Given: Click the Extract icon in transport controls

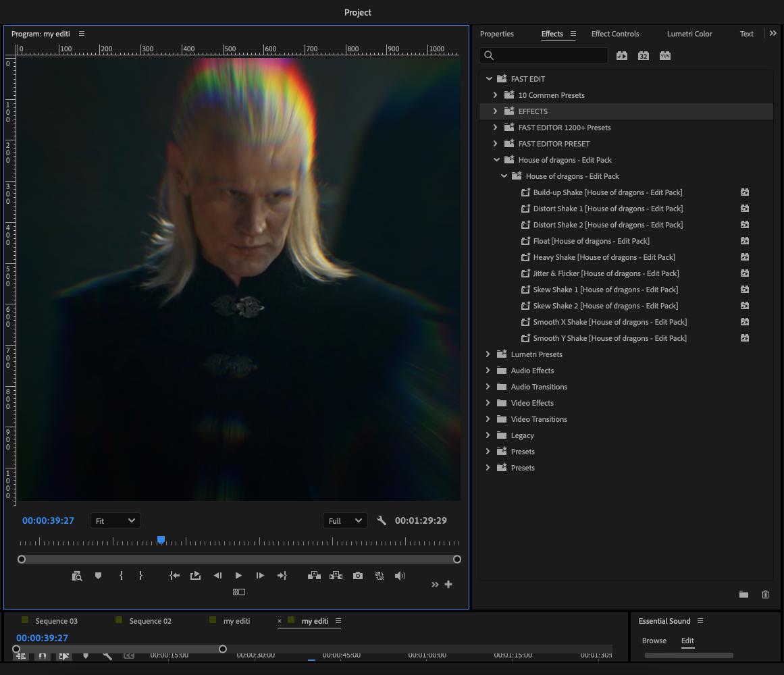Looking at the screenshot, I should [x=336, y=576].
